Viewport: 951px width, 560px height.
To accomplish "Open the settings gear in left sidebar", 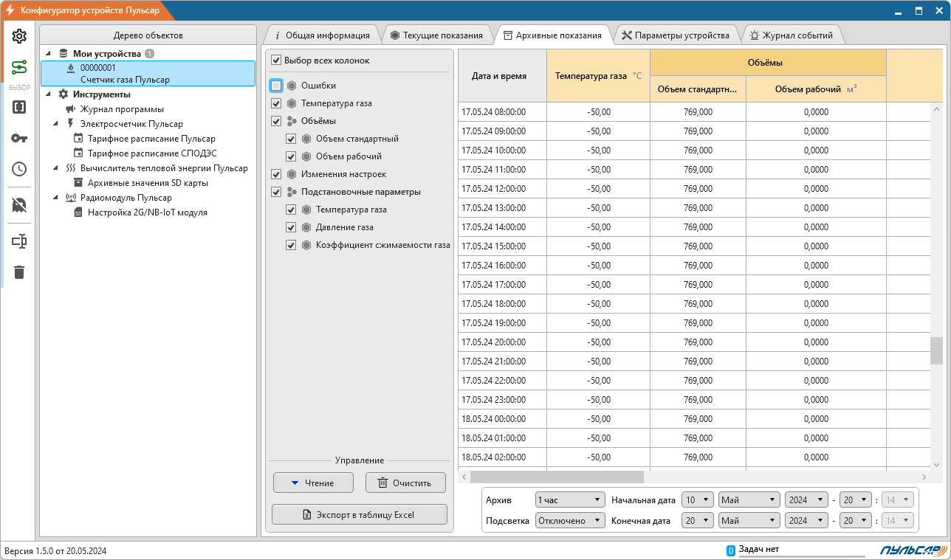I will click(x=19, y=36).
